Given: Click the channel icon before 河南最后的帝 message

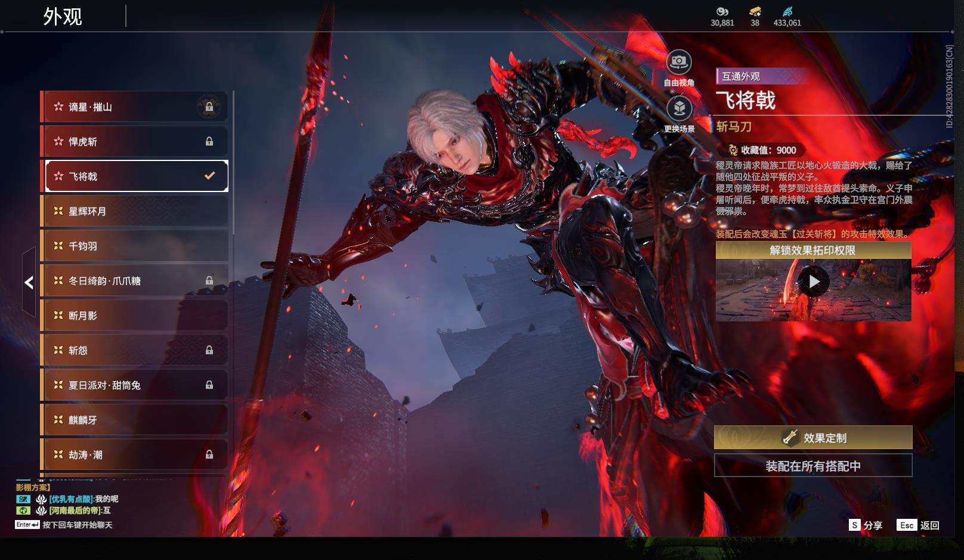Looking at the screenshot, I should click(x=23, y=511).
